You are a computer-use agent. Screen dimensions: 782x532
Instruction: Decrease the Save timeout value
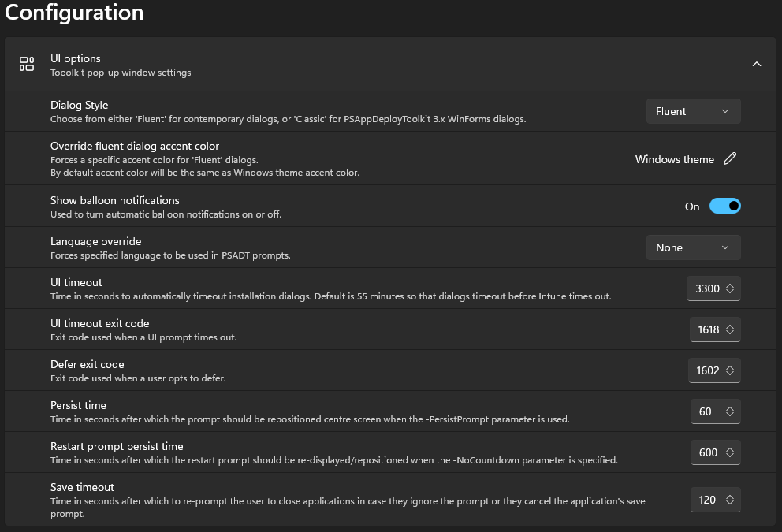click(732, 503)
